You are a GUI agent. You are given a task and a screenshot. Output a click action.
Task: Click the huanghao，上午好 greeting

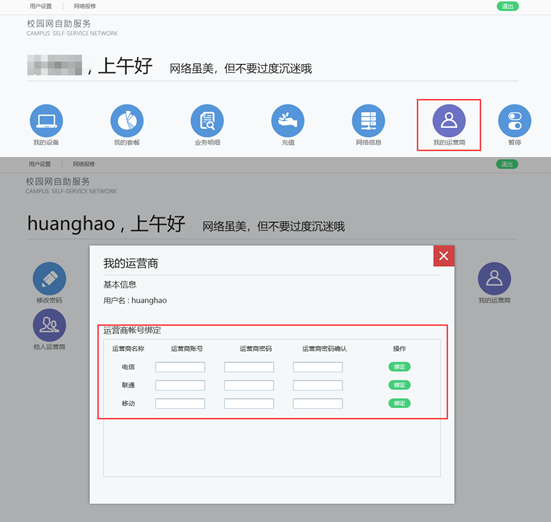(x=106, y=224)
